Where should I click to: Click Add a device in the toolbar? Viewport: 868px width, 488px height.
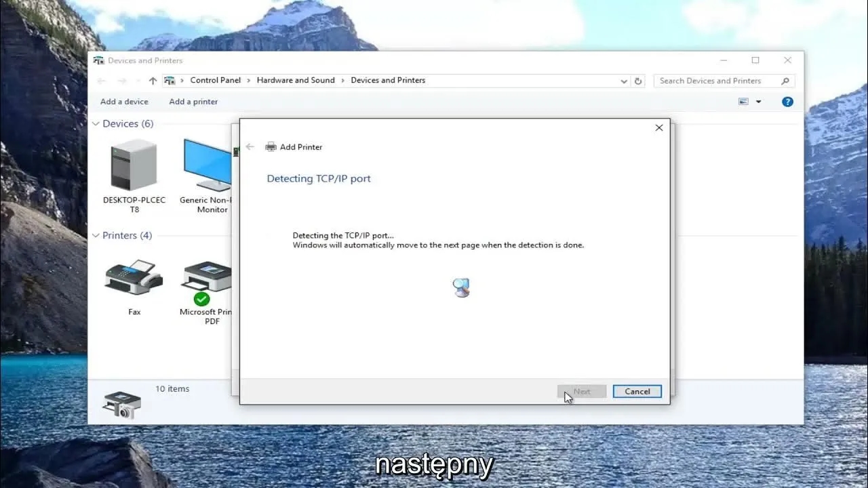pos(123,101)
